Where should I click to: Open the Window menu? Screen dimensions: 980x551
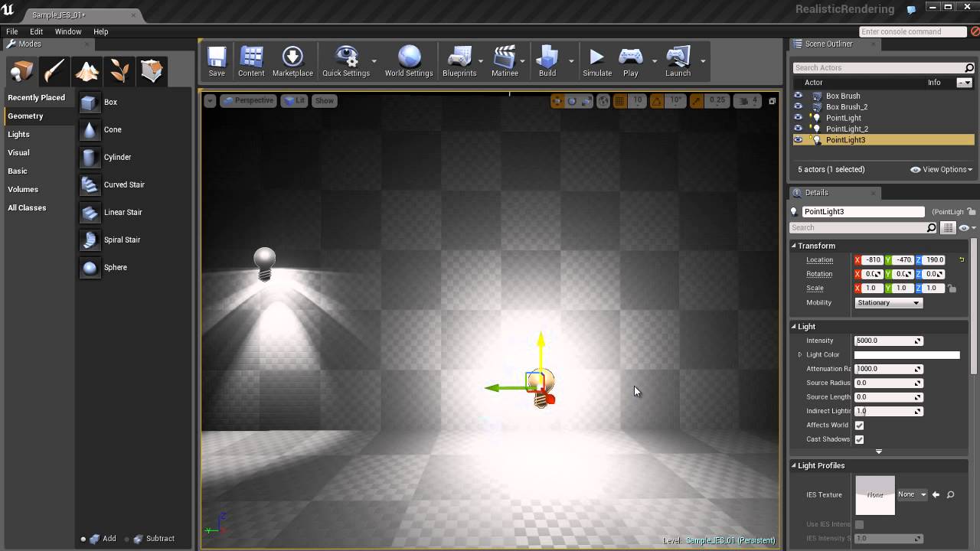coord(68,31)
